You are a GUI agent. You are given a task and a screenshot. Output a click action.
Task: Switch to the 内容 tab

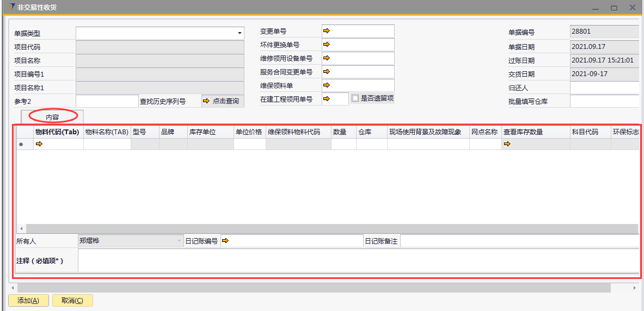pyautogui.click(x=52, y=117)
